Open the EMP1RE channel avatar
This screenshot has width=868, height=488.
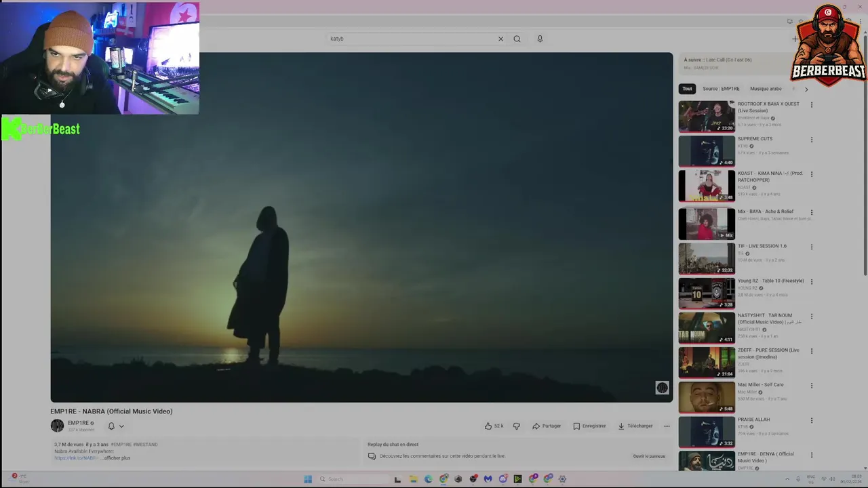[57, 426]
